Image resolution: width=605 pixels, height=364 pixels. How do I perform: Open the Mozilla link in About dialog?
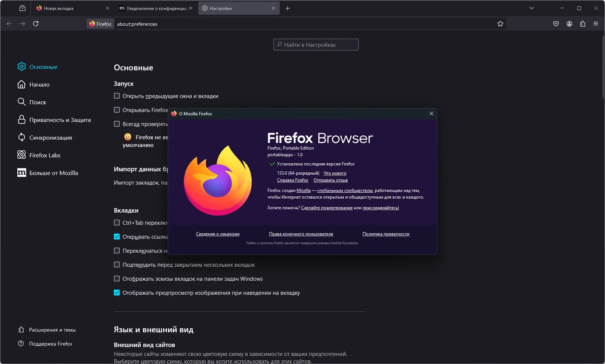coord(304,190)
